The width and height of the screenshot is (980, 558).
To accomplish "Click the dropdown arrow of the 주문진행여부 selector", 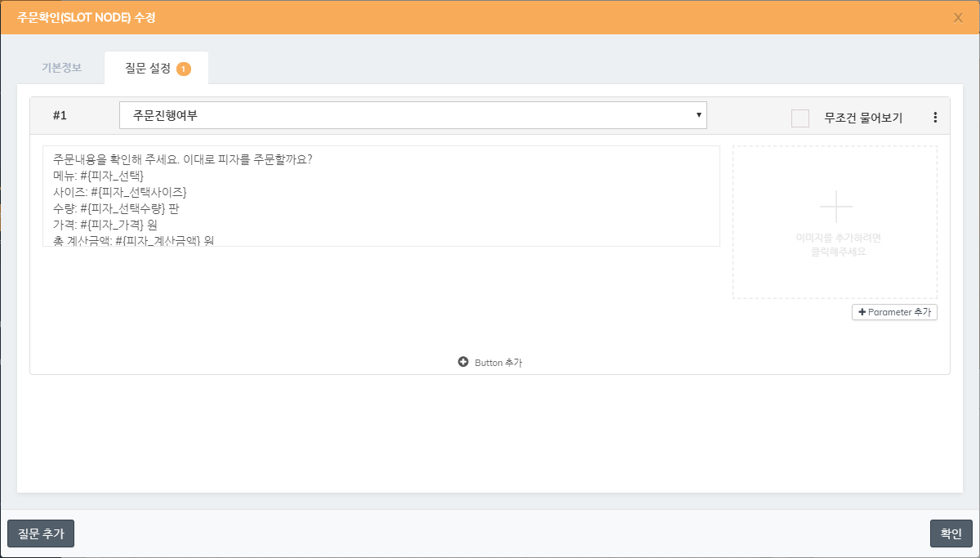I will [x=698, y=115].
